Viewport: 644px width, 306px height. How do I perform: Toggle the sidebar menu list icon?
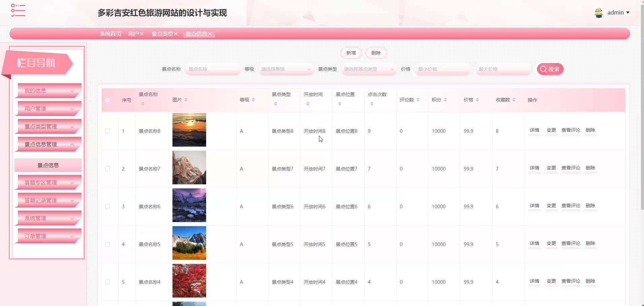pos(18,10)
